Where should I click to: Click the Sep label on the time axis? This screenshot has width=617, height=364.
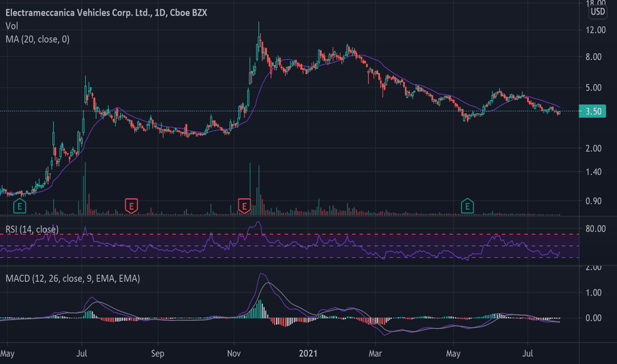pos(158,353)
